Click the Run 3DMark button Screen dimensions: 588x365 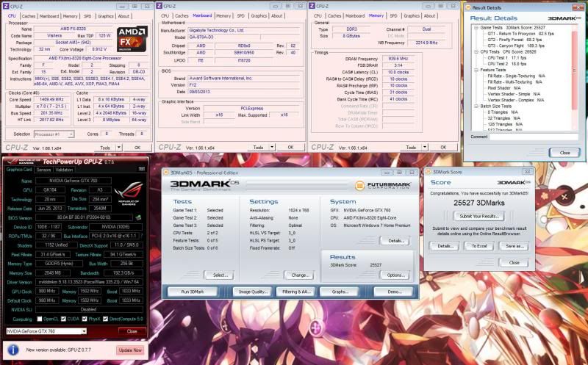coord(193,292)
